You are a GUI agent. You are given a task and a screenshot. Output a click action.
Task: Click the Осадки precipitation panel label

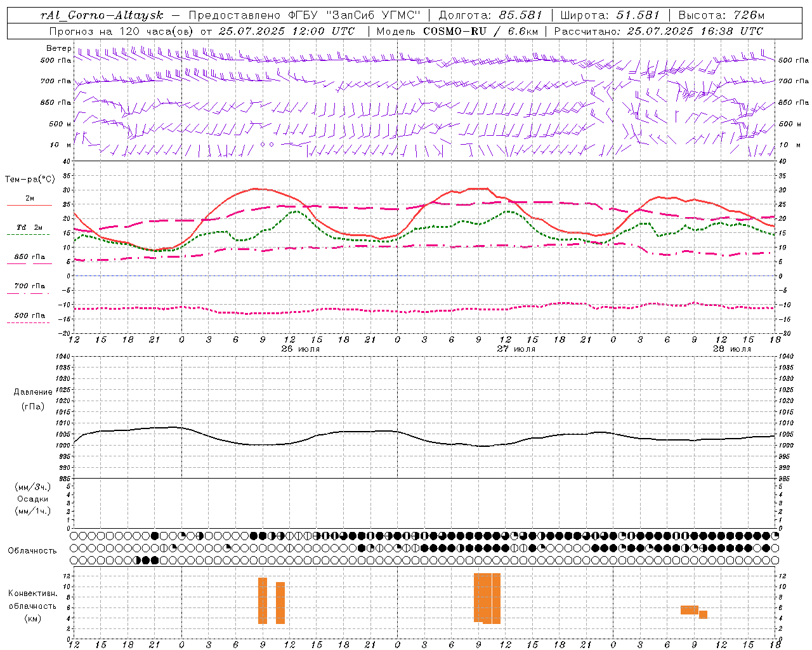click(33, 499)
